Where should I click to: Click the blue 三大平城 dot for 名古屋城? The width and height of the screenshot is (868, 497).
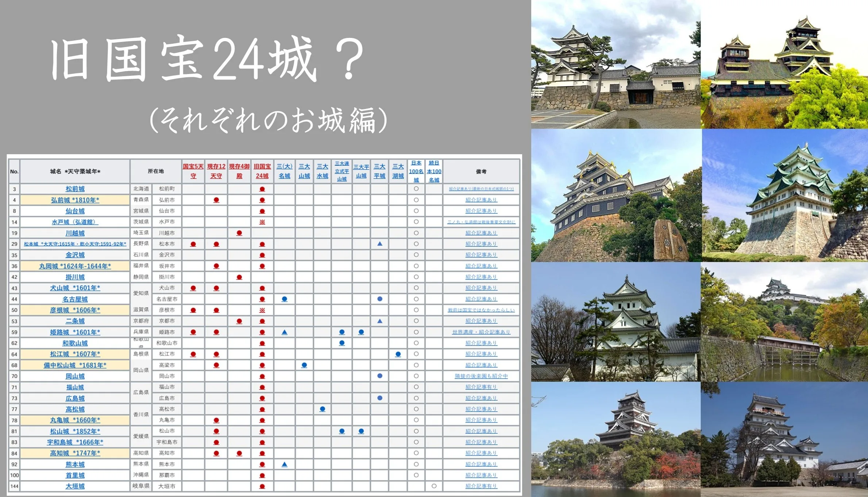pos(380,299)
